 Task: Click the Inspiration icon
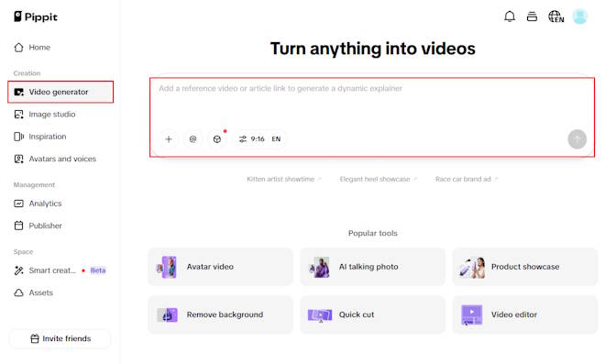(x=18, y=137)
